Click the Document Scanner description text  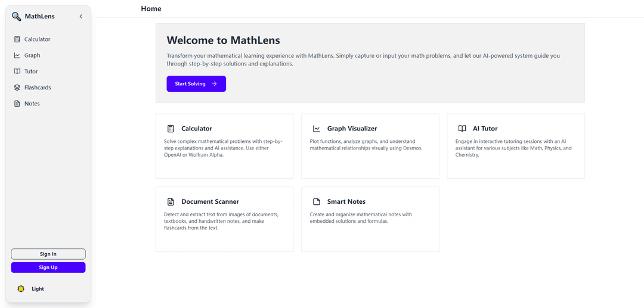221,222
